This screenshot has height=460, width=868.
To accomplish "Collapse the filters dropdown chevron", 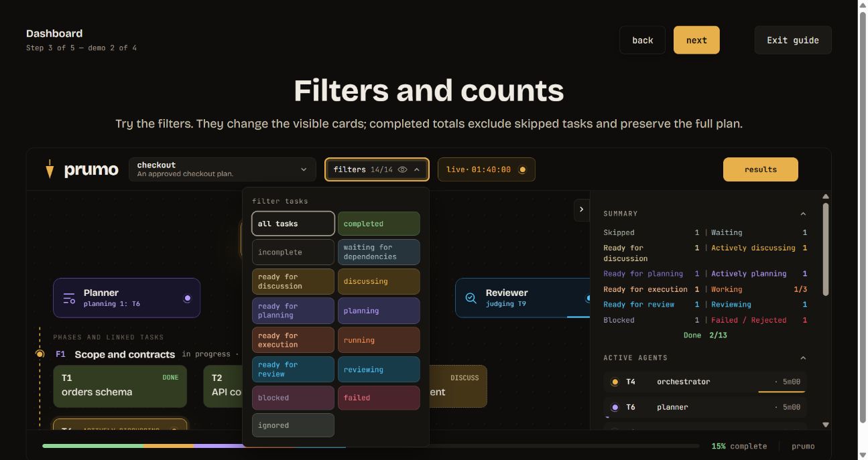I will coord(417,169).
